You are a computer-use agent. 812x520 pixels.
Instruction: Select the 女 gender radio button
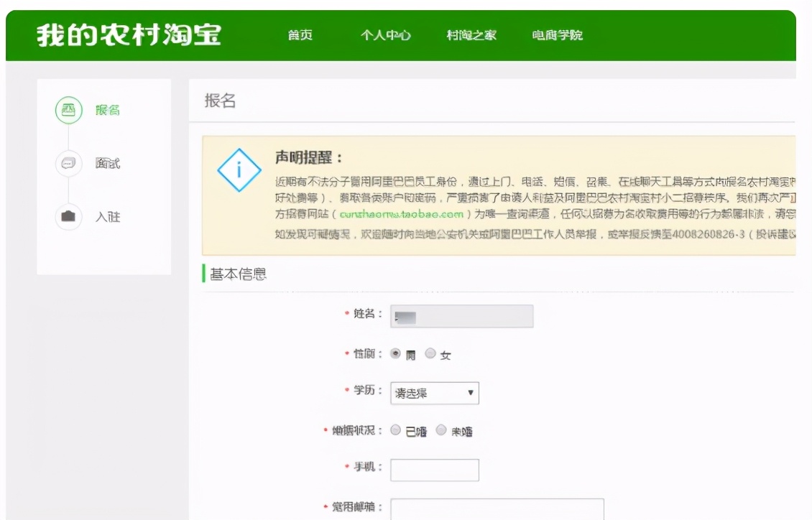[430, 353]
